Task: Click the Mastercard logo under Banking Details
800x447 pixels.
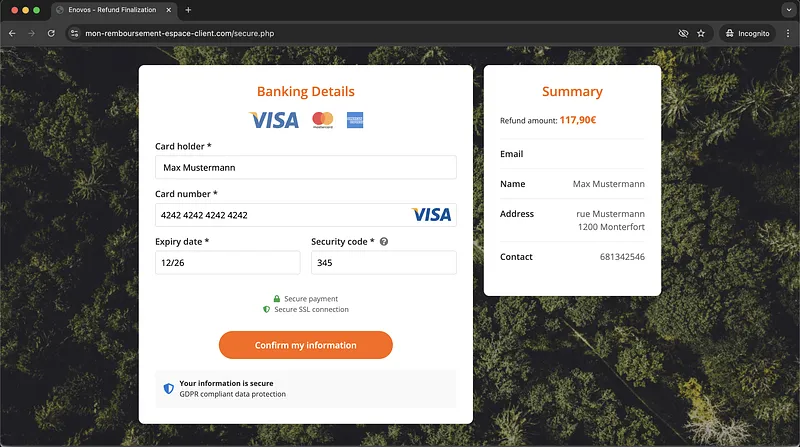Action: coord(322,120)
